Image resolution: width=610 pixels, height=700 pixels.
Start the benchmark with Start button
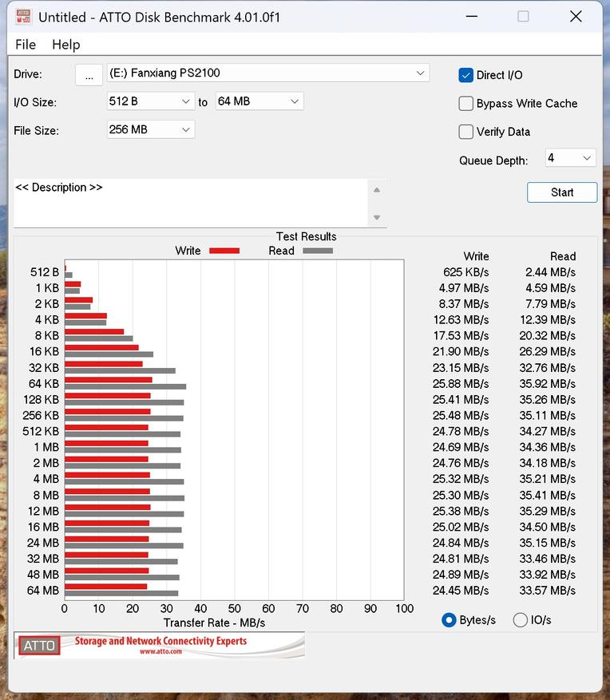click(562, 192)
